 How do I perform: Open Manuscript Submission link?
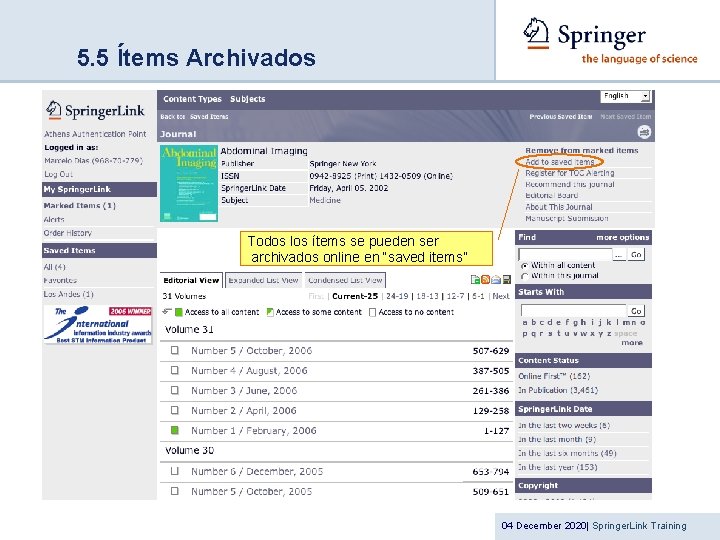point(567,218)
